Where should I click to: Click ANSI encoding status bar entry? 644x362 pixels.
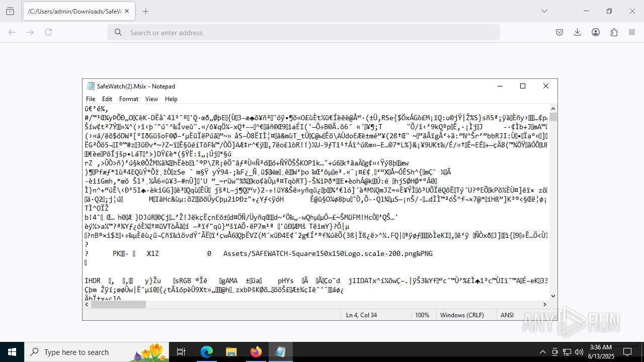coord(507,315)
